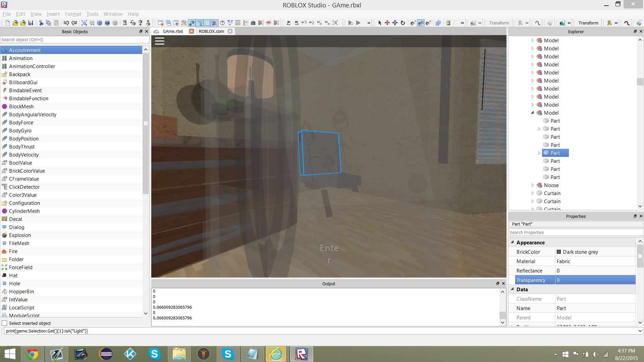Viewport: 644px width, 362px height.
Task: Open the Insert menu
Action: pos(53,14)
